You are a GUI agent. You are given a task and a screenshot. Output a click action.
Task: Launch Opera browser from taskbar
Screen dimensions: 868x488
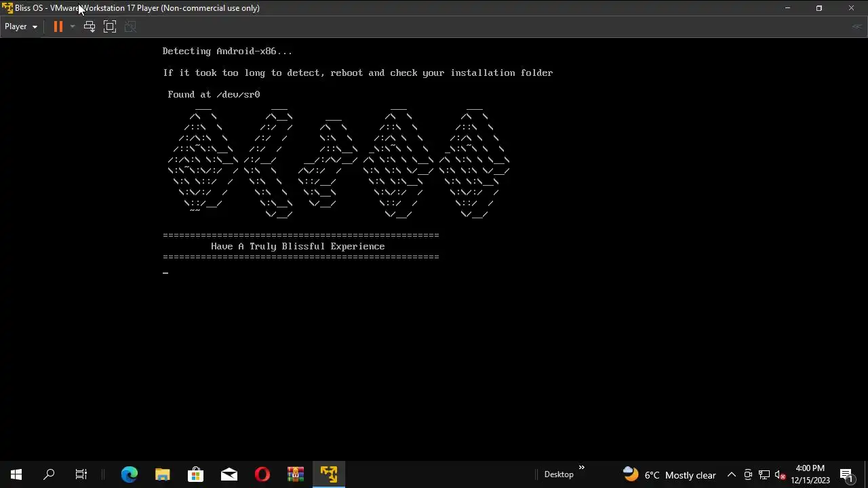[262, 474]
